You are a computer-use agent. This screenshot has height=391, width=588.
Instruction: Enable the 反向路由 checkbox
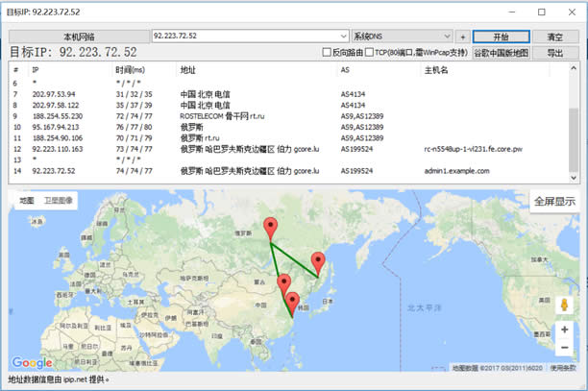pyautogui.click(x=328, y=52)
